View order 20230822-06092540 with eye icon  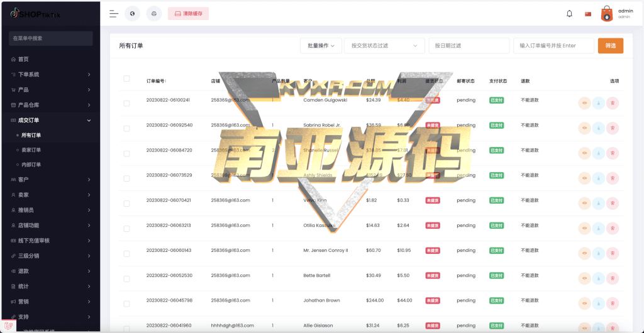click(584, 128)
